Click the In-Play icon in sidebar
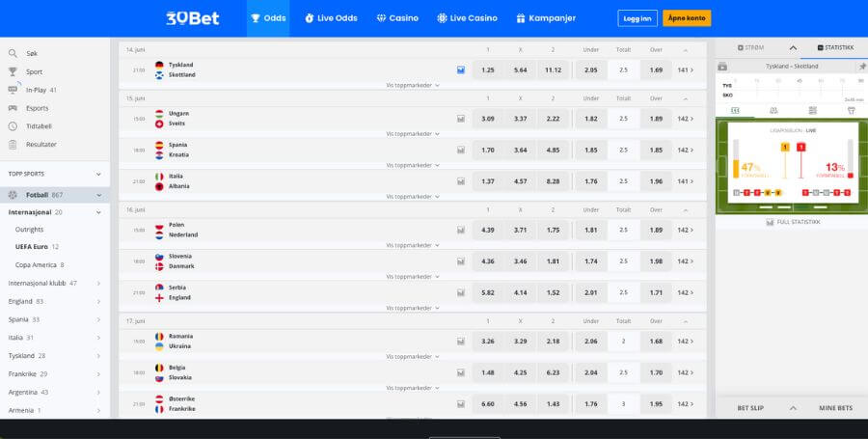 [13, 90]
